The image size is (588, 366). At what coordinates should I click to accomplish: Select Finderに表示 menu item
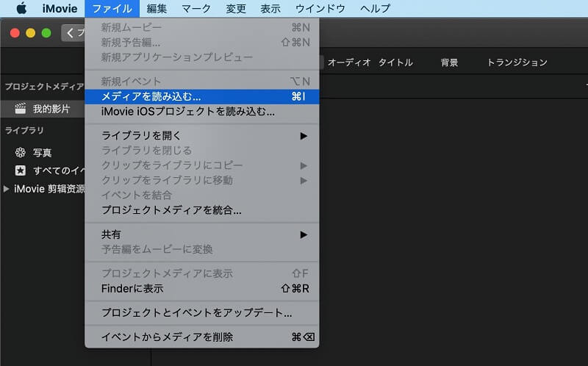click(x=202, y=288)
